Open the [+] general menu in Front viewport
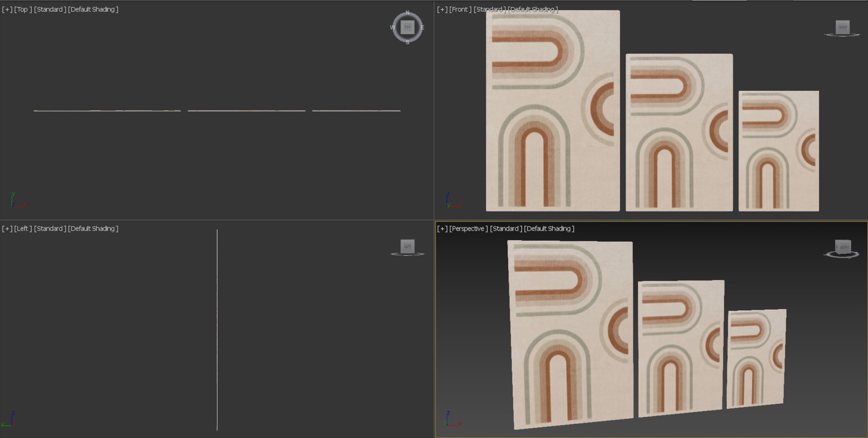This screenshot has width=868, height=438. coord(442,9)
